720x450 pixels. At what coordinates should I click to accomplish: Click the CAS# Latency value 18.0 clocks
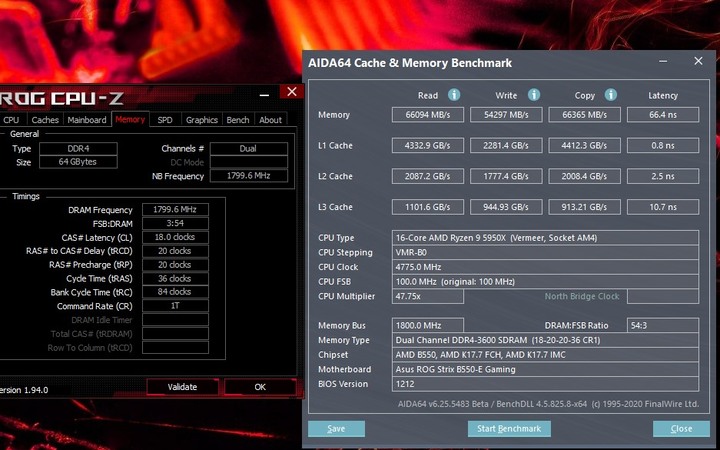175,237
